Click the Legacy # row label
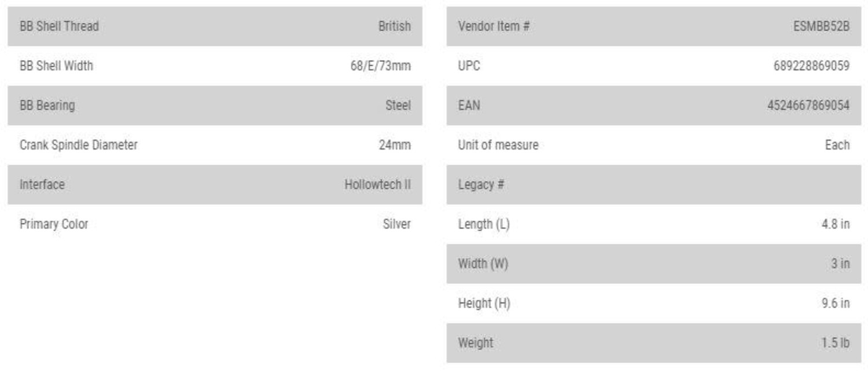 [481, 184]
